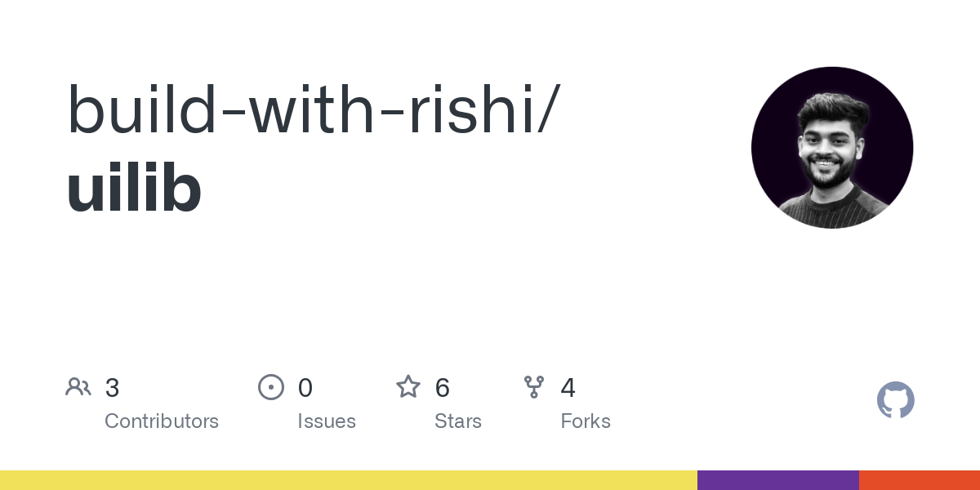Click the Stars star icon
This screenshot has width=980, height=490.
click(x=408, y=387)
